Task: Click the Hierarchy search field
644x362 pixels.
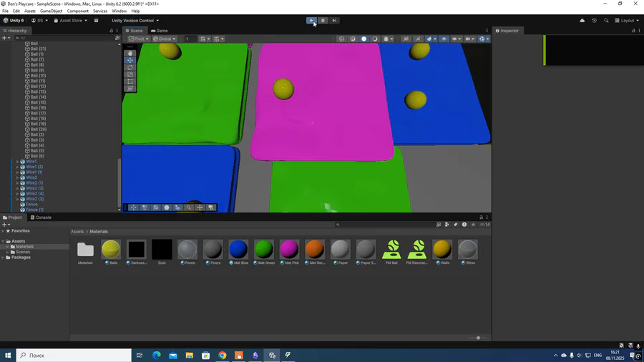Action: tap(64, 38)
